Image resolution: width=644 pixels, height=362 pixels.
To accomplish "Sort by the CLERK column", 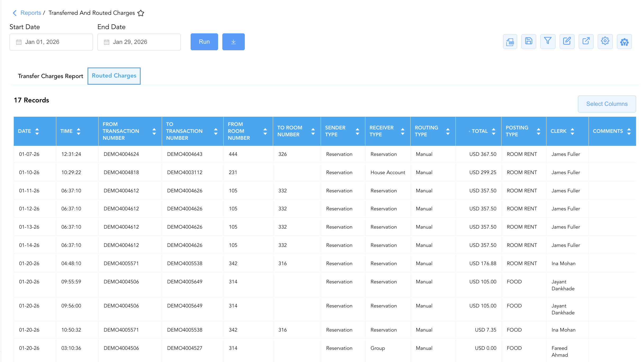I will tap(572, 131).
